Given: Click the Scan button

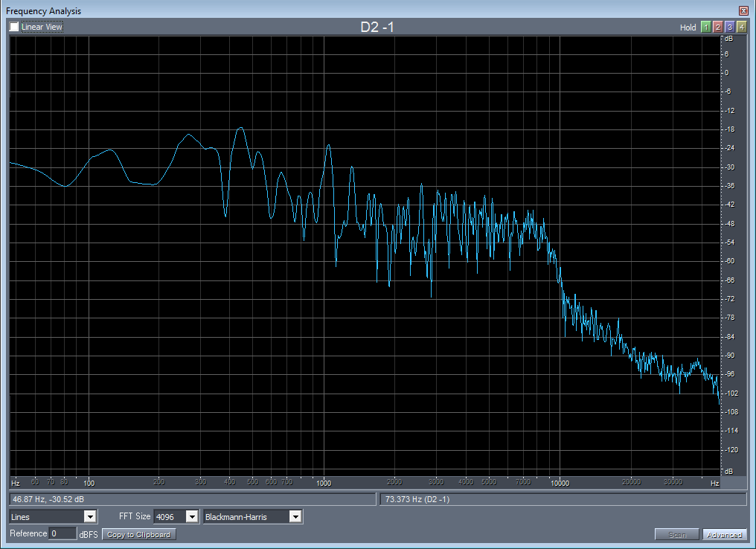Looking at the screenshot, I should coord(677,535).
